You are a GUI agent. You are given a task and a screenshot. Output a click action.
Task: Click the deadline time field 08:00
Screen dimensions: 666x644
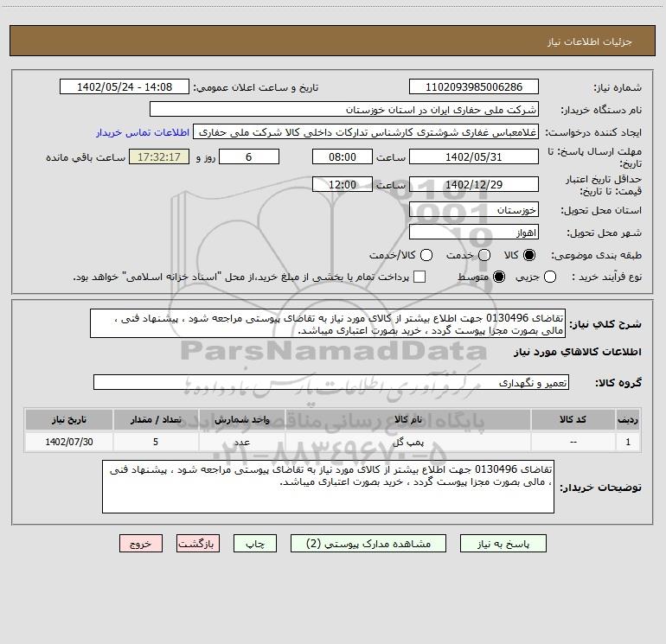coord(343,156)
